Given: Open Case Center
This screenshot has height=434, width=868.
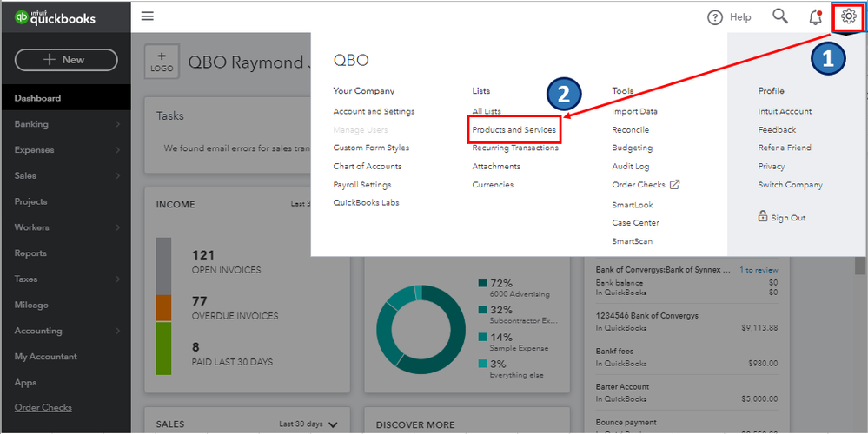Looking at the screenshot, I should 635,223.
